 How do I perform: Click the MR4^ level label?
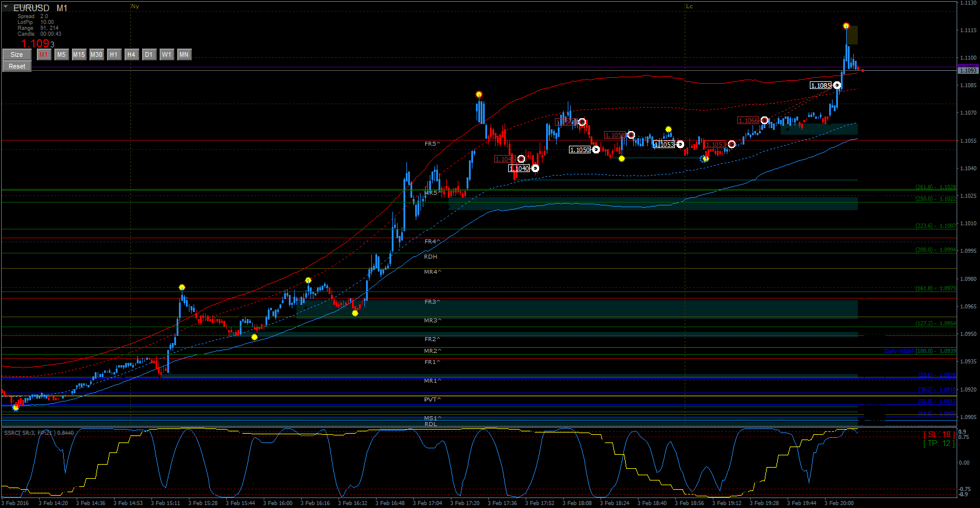pyautogui.click(x=433, y=272)
